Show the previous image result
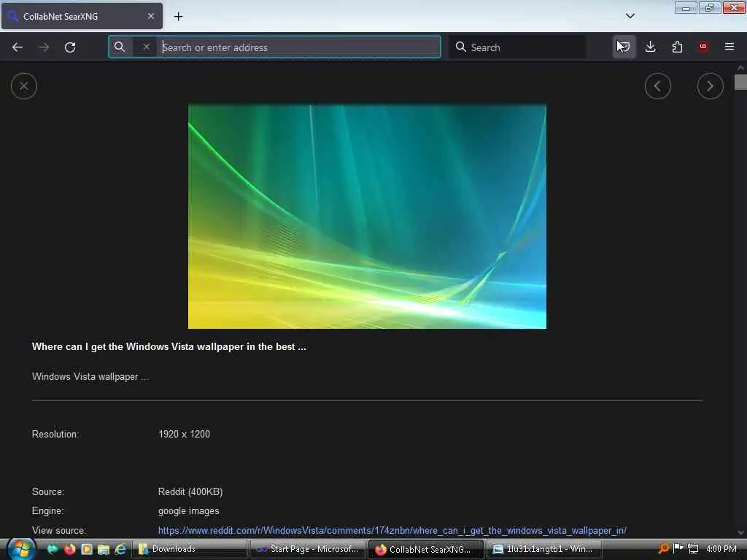Viewport: 747px width, 560px height. (x=657, y=86)
